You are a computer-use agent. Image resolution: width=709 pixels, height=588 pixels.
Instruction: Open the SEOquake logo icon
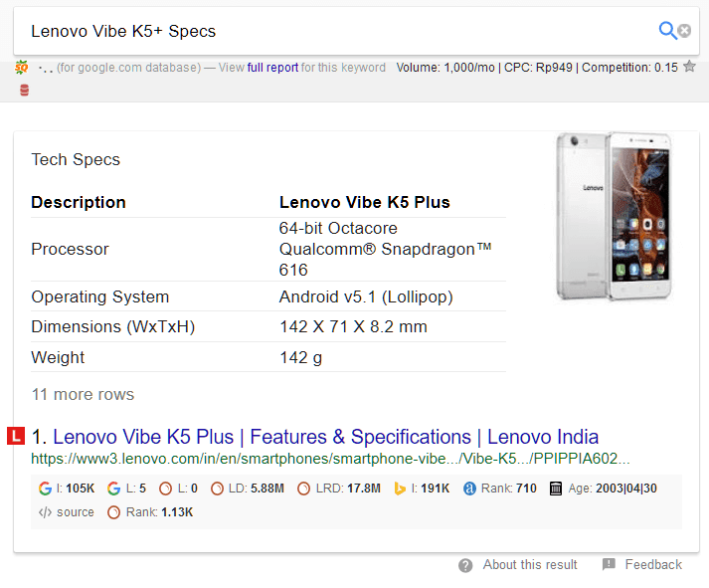coord(21,68)
